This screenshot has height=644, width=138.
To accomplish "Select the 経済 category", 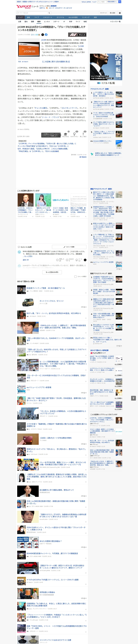I will tap(39, 21).
